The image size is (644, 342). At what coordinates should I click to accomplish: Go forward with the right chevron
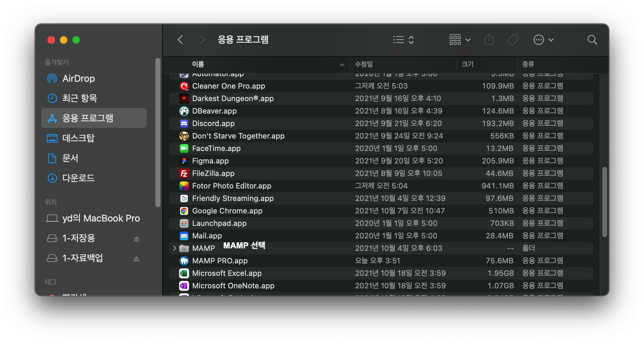coord(202,40)
